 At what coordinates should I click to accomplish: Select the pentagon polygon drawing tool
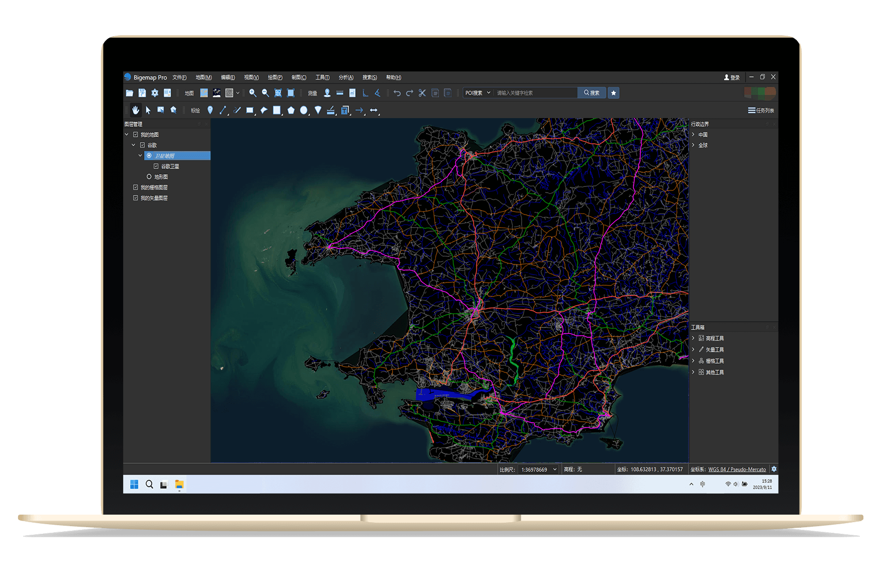[291, 110]
